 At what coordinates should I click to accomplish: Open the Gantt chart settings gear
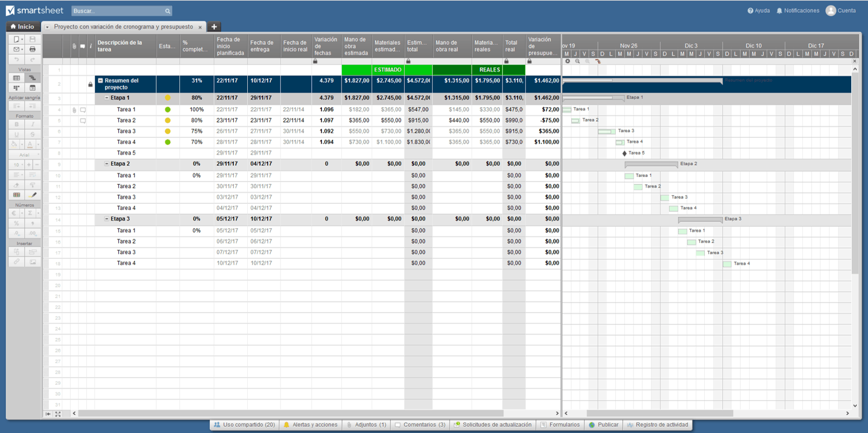point(567,61)
